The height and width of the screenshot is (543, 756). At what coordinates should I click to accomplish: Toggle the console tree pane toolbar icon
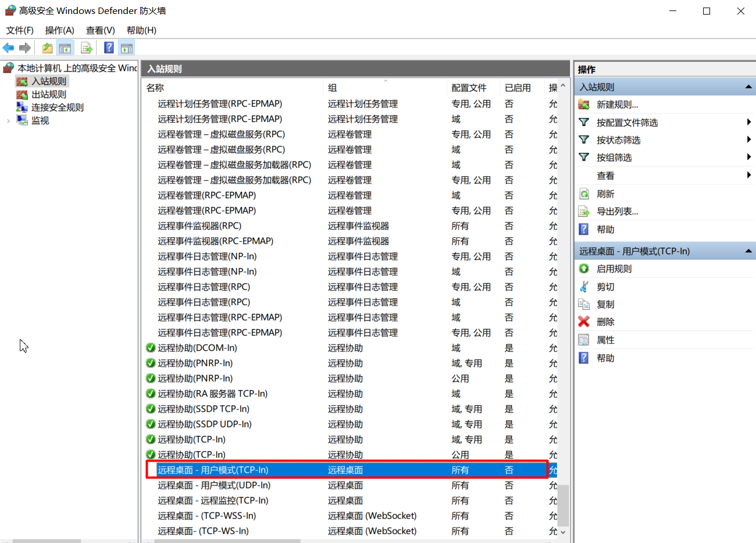65,48
